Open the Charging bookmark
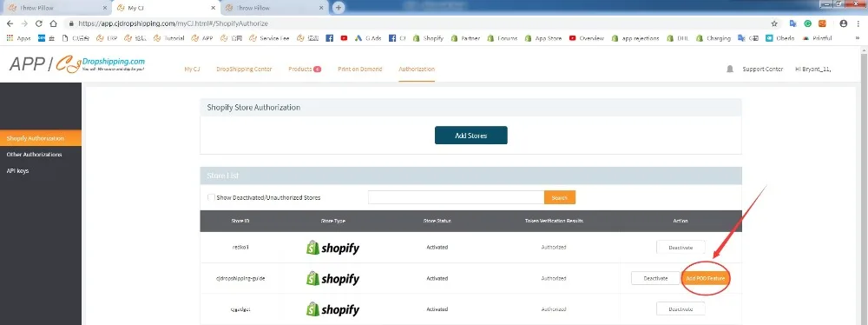Screen dimensions: 868x325 pos(713,38)
